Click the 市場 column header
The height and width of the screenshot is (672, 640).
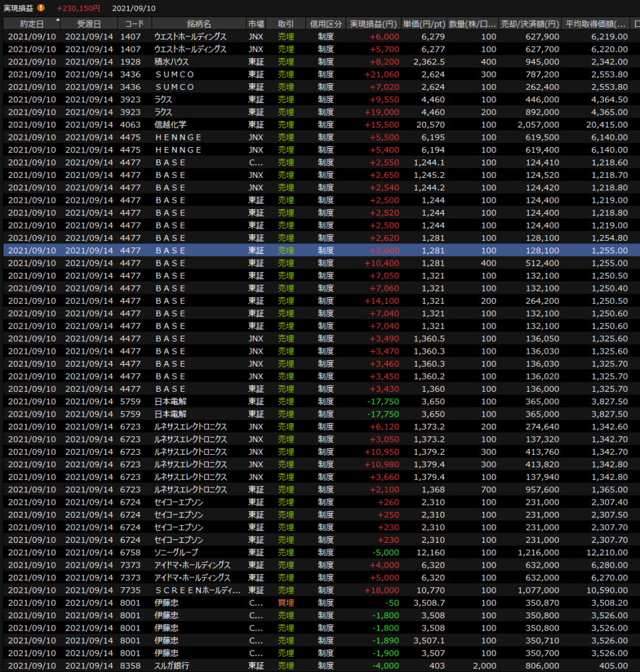[256, 24]
